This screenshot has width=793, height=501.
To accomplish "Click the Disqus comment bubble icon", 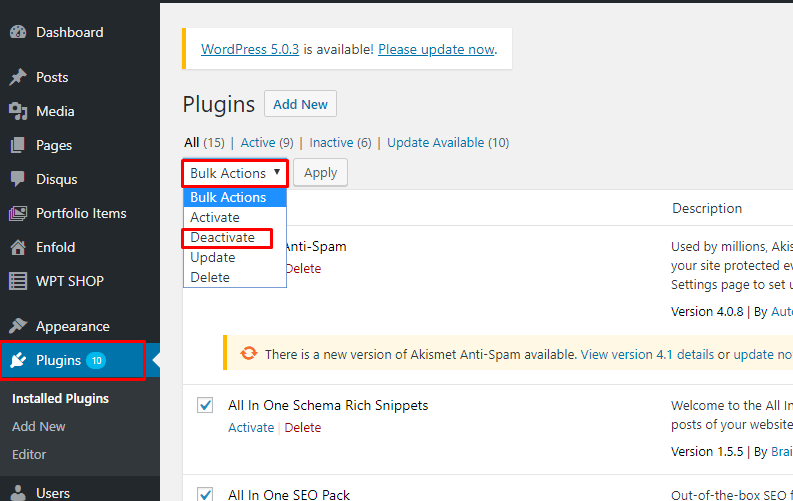I will (18, 179).
